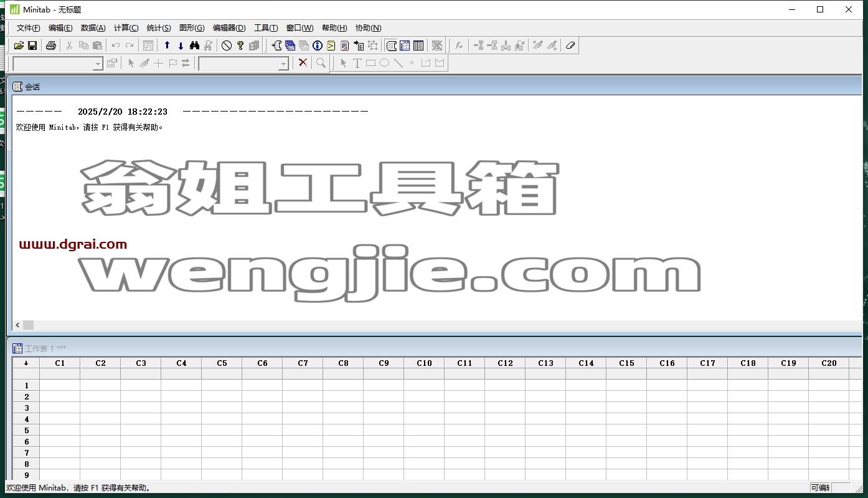Viewport: 868px width, 498px height.
Task: Activate the Current Data Window icon
Action: pos(405,45)
